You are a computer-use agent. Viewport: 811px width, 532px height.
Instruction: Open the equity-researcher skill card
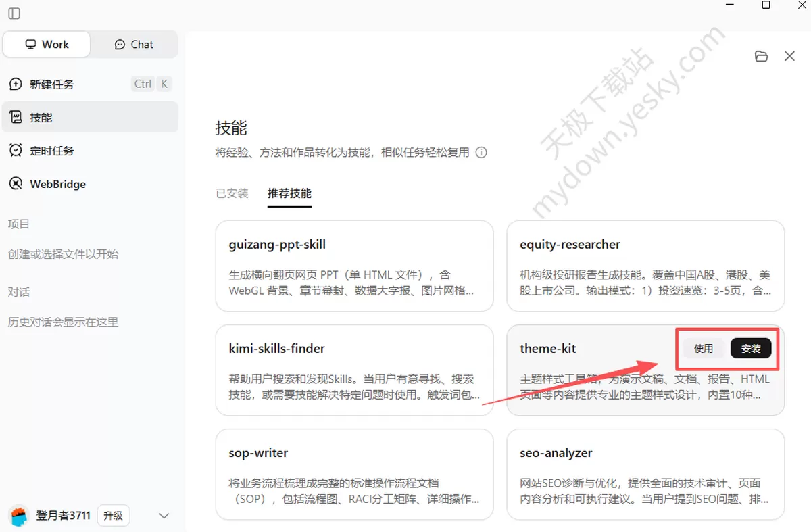(x=645, y=266)
